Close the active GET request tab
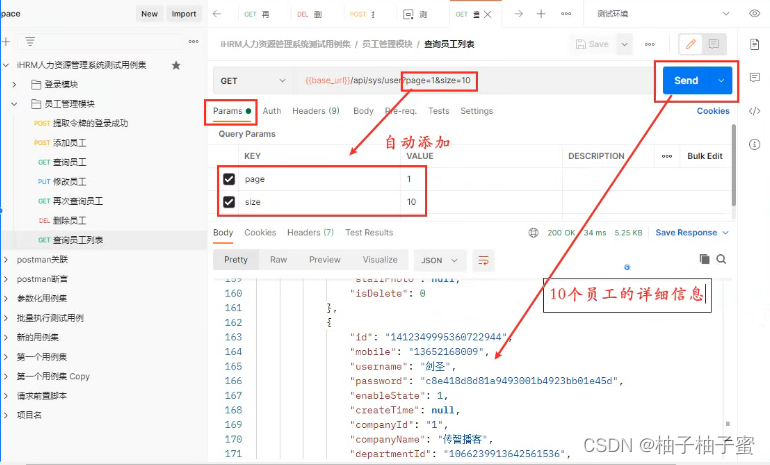Image resolution: width=770 pixels, height=465 pixels. coord(488,15)
